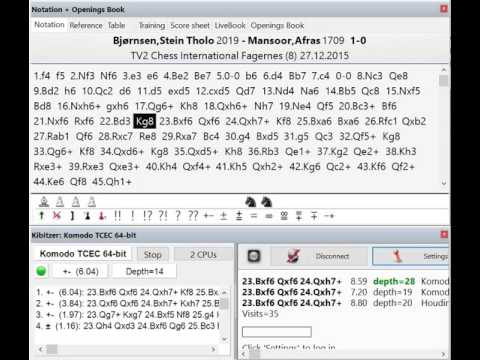Select the White slightly better symbol

tap(239, 216)
